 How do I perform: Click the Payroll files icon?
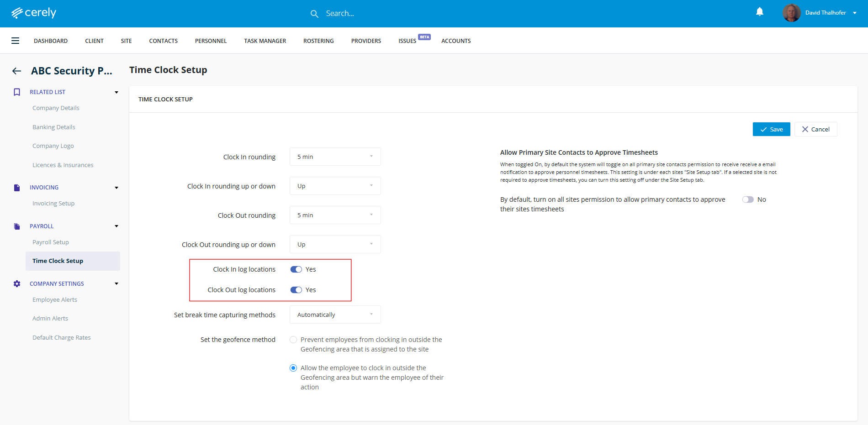(x=17, y=226)
